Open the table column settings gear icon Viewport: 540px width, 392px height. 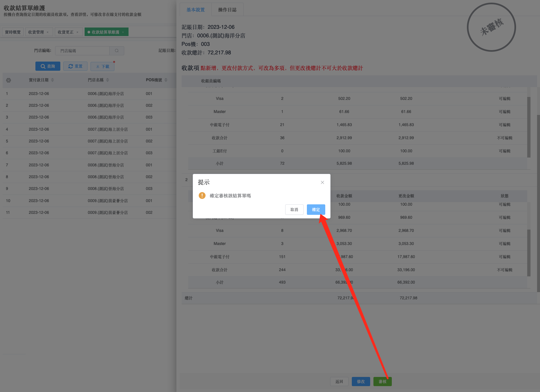pos(9,80)
